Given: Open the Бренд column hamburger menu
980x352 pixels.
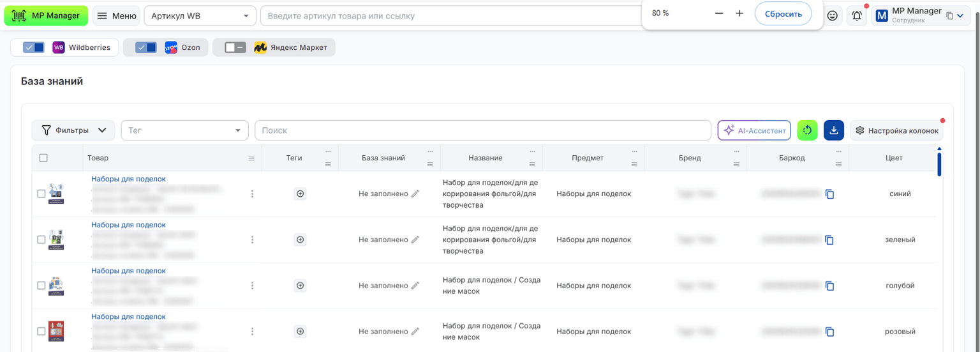Looking at the screenshot, I should tap(736, 164).
